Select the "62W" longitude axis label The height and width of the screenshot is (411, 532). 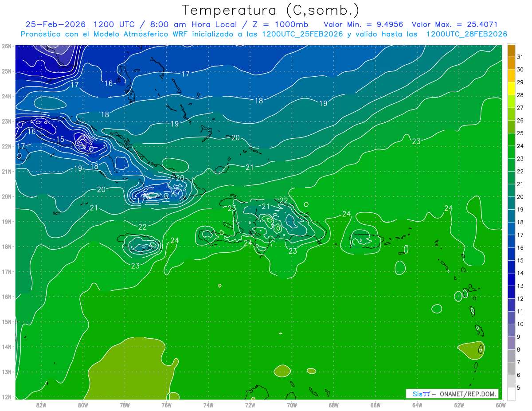tap(458, 404)
